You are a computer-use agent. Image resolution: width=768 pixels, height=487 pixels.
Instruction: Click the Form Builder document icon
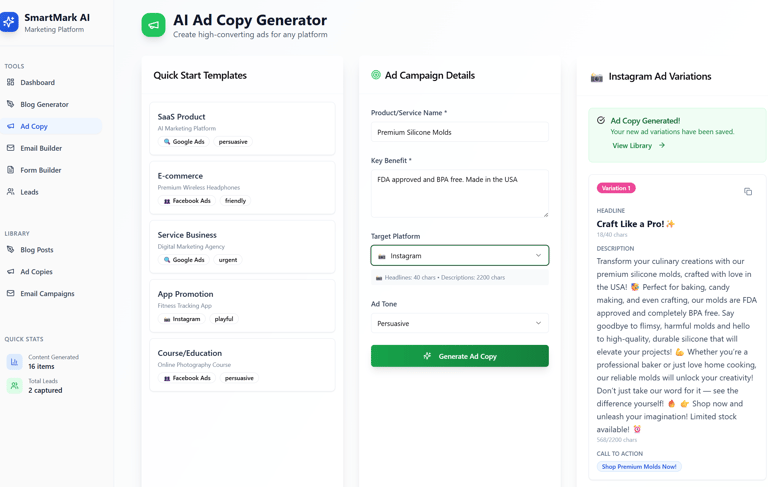[11, 170]
